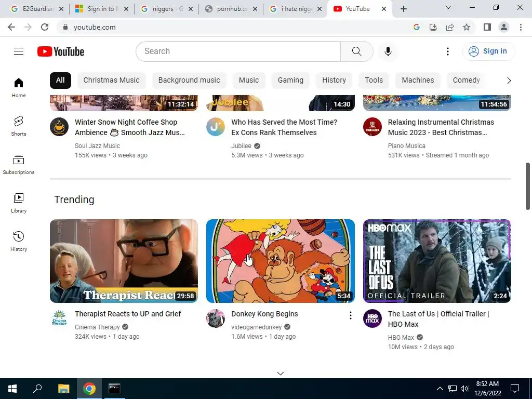
Task: Open Relaxing Instrumental Christmas Music title
Action: [441, 127]
